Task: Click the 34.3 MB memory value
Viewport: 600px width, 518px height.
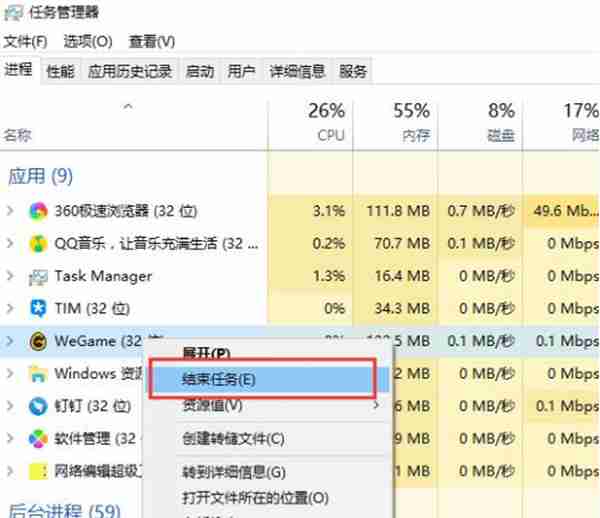Action: [402, 308]
